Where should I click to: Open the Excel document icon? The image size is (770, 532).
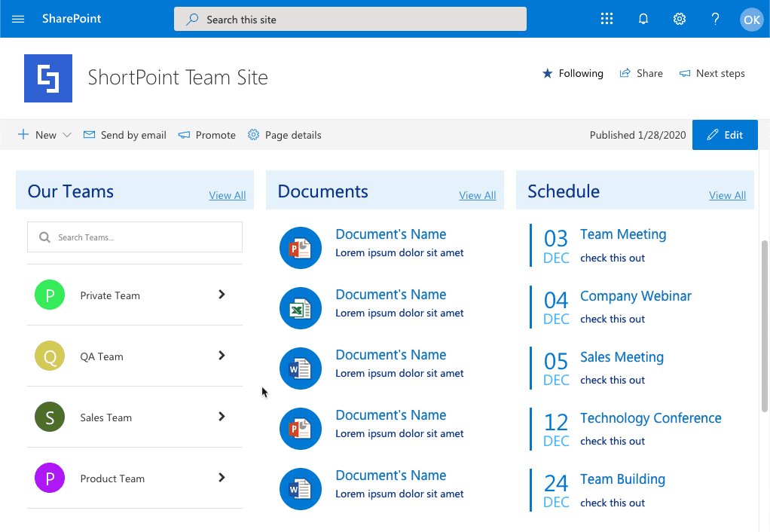click(301, 308)
